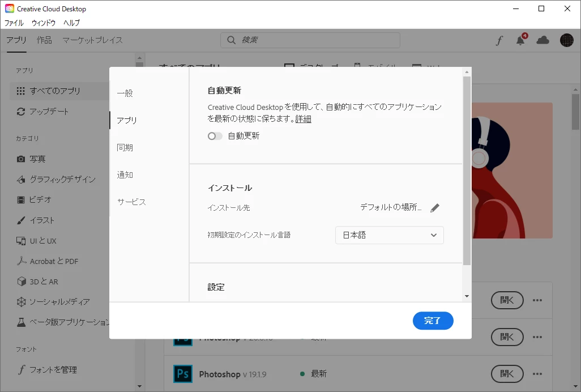Select the 同期 settings tab
Screen dimensions: 581x392
point(125,147)
